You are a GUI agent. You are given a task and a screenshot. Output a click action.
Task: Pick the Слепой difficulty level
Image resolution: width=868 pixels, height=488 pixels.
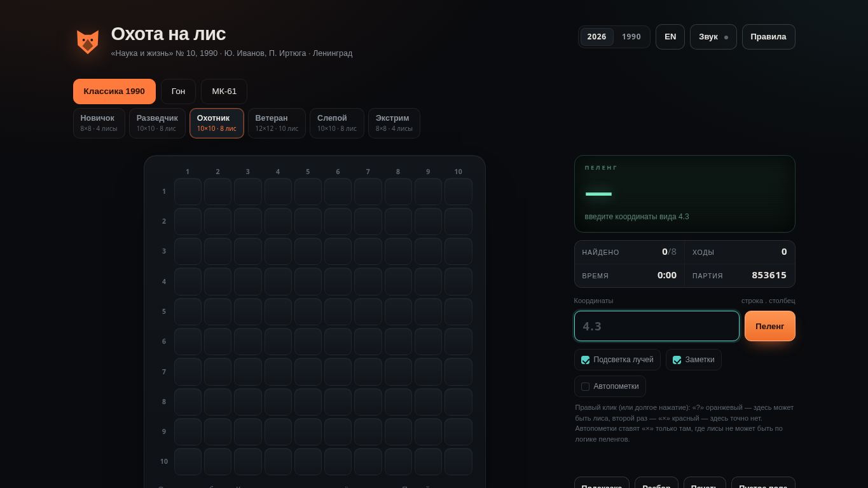click(337, 123)
